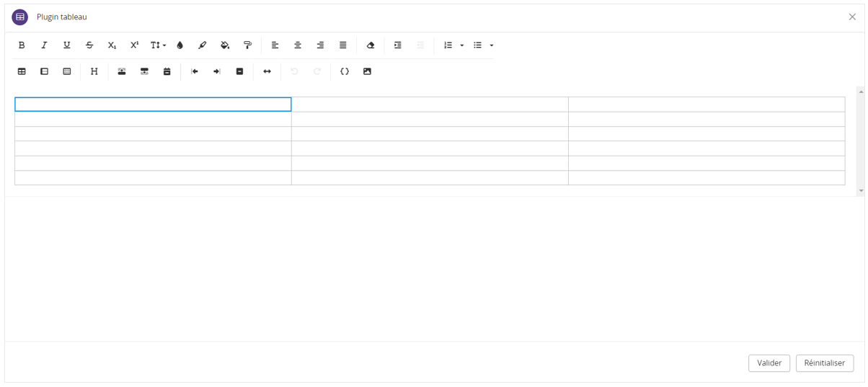868x387 pixels.
Task: Toggle italic text style
Action: coord(44,45)
